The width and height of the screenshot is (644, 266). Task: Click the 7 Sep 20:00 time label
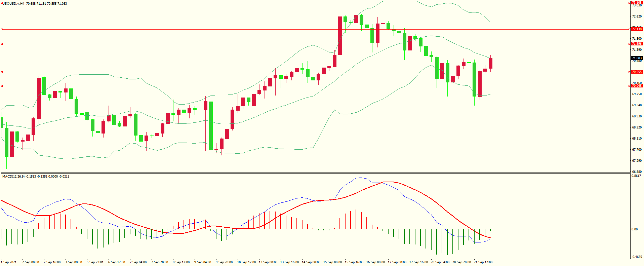pos(160,262)
